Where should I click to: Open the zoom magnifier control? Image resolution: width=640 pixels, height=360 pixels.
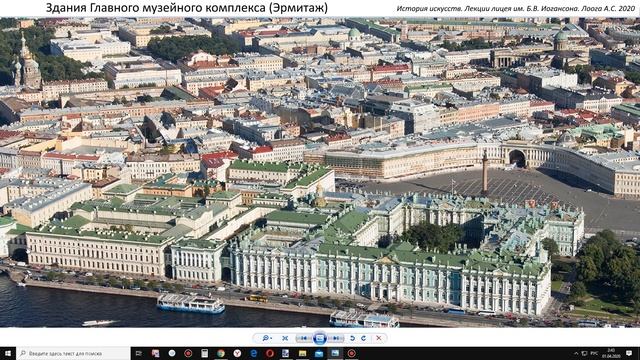point(267,338)
